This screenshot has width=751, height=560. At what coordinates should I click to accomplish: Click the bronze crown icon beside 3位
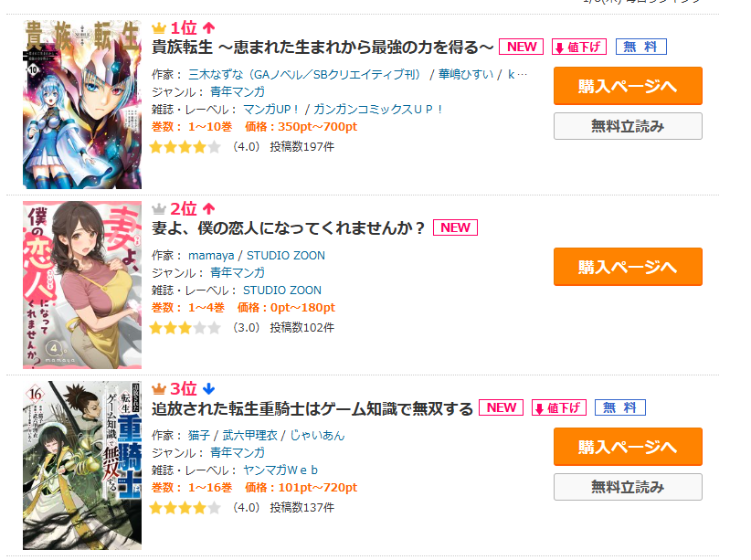click(159, 389)
